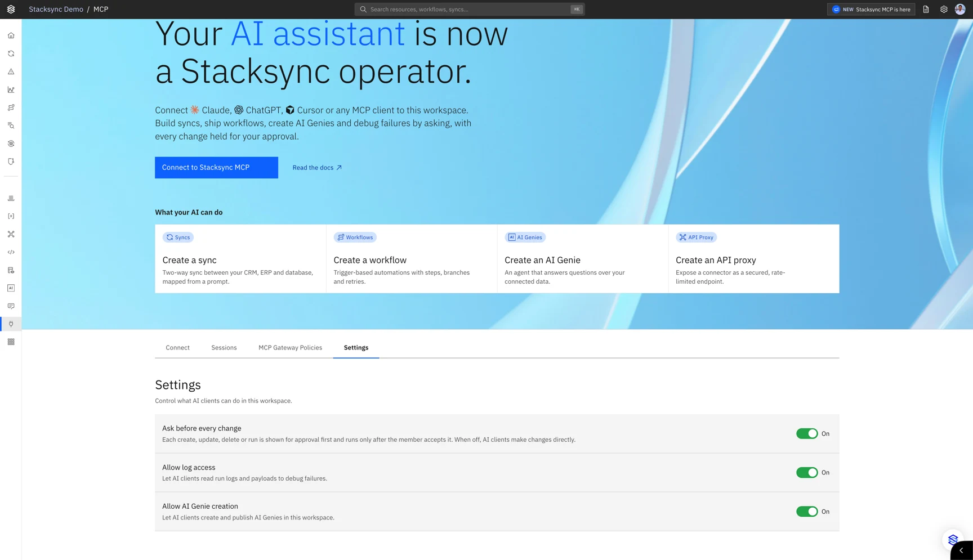The image size is (973, 560).
Task: Open the Stacksync assistant floating bubble
Action: [x=953, y=540]
